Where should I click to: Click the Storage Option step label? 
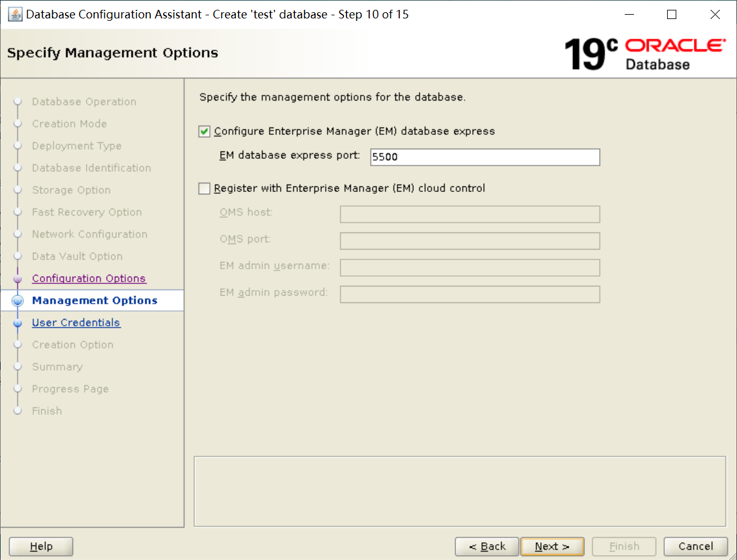pos(71,190)
